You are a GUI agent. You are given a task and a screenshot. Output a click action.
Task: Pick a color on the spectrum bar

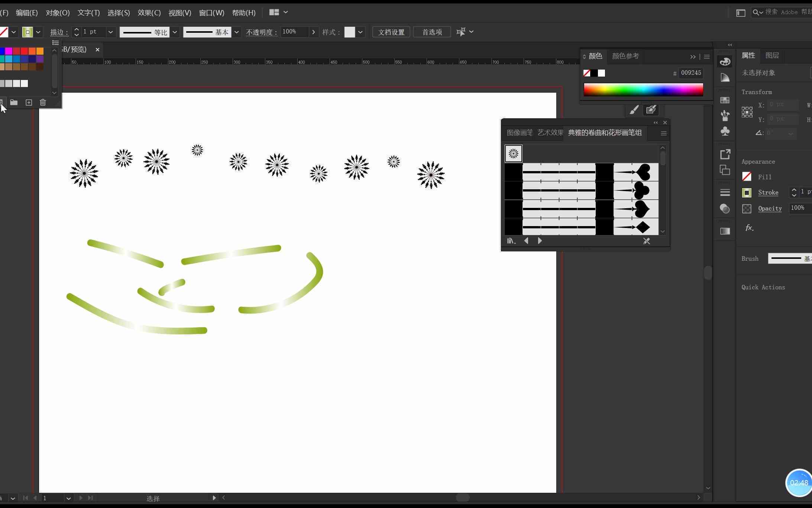pos(643,90)
